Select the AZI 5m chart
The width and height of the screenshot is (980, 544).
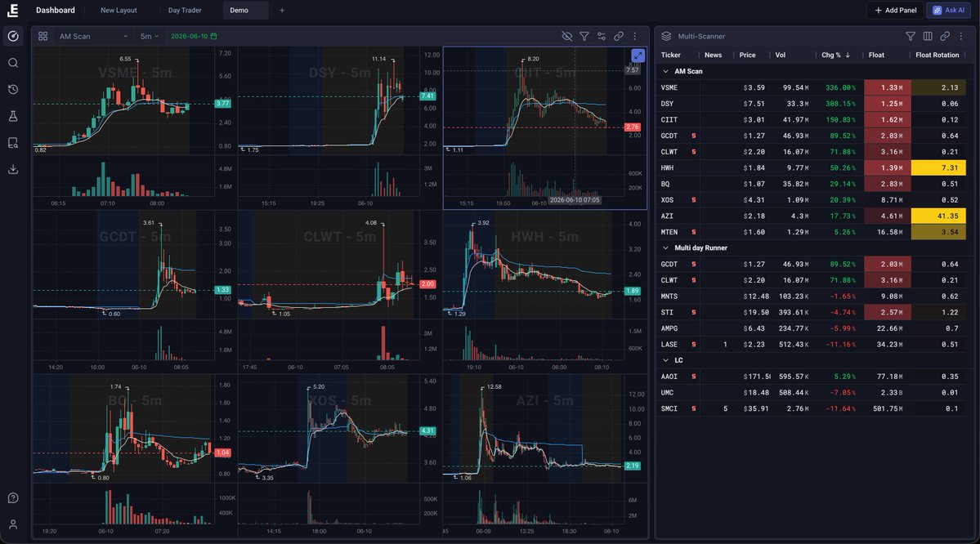[545, 455]
